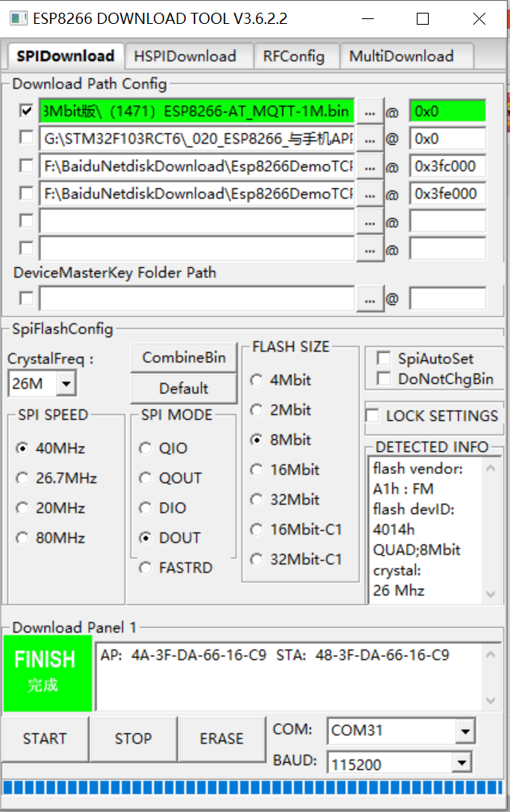Screen dimensions: 510x812
Task: Select 2Mbit flash size
Action: 280,410
